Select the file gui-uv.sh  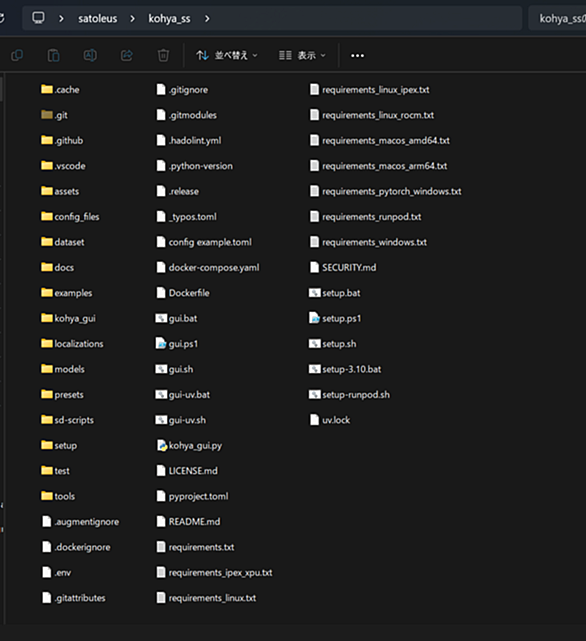click(181, 419)
